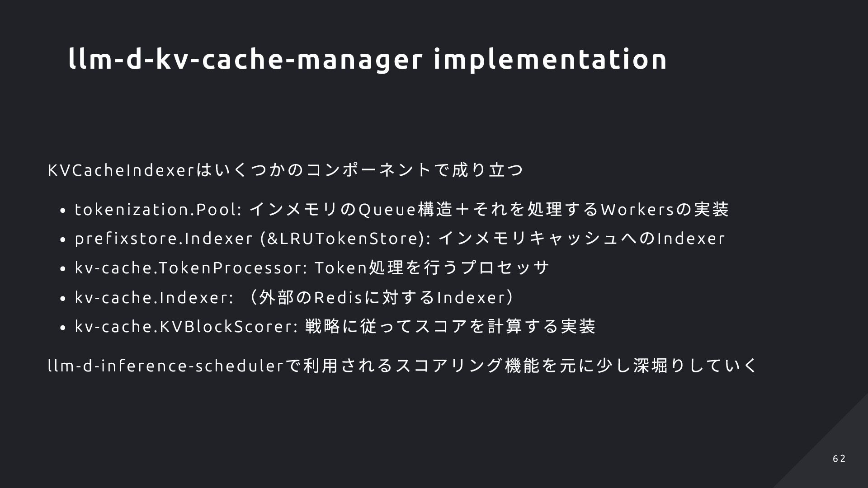
Task: Click the bullet dot before prefixstore.Indexer
Action: tap(63, 240)
